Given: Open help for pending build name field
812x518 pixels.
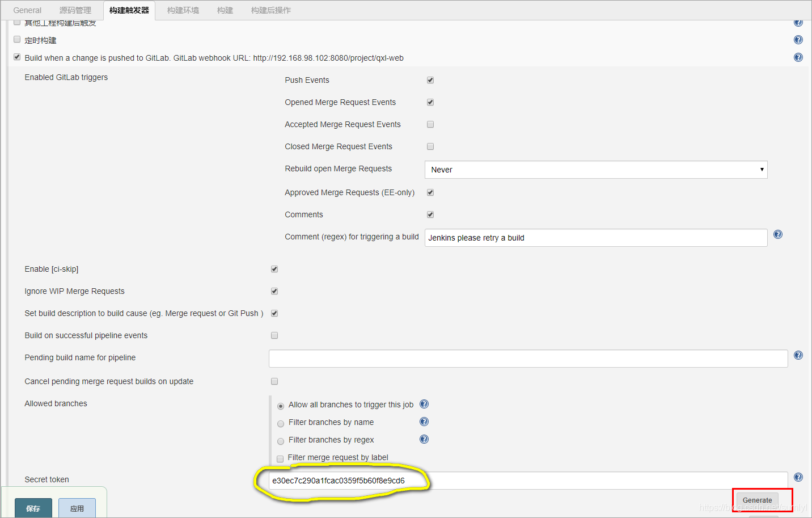Looking at the screenshot, I should (798, 355).
